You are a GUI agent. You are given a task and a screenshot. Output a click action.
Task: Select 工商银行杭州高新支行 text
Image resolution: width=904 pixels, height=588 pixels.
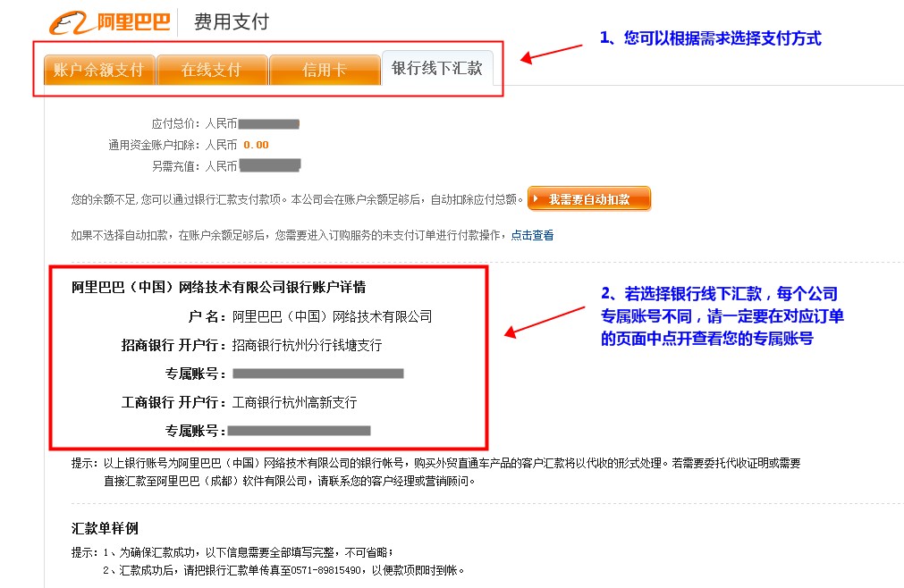pyautogui.click(x=294, y=402)
